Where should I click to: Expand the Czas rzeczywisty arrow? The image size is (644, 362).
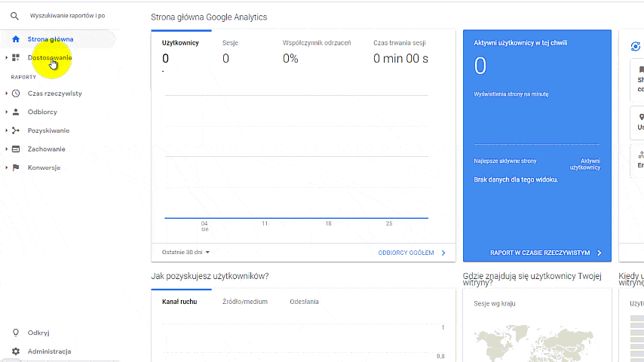coord(6,94)
